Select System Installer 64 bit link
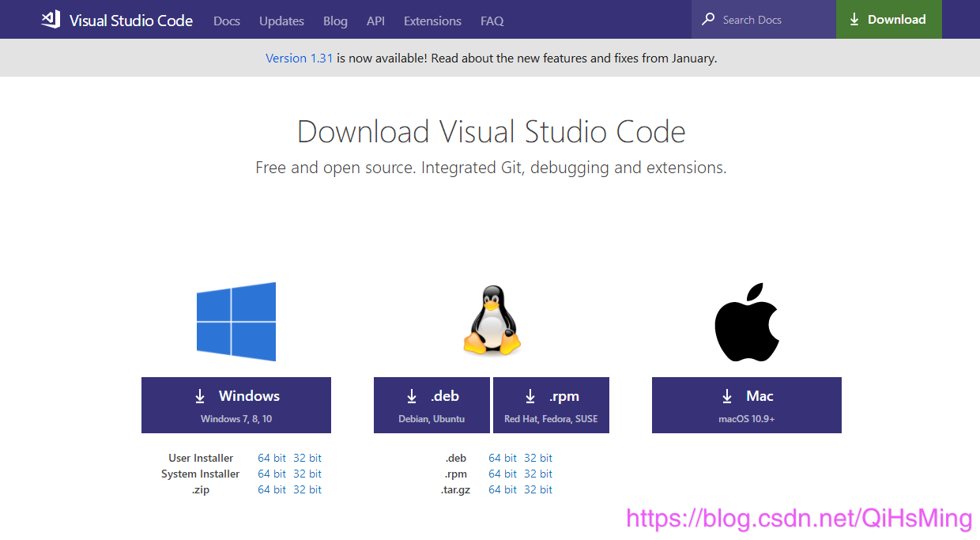The image size is (980, 540). [272, 474]
